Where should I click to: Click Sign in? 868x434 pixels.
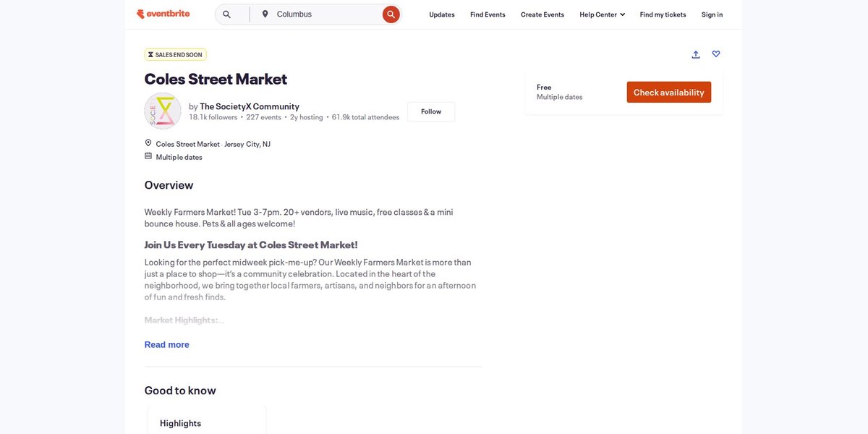[x=712, y=14]
